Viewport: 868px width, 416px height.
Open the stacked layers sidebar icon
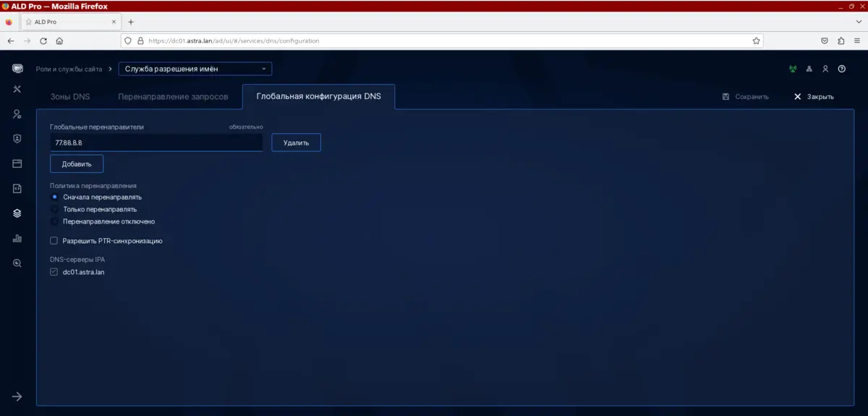point(17,213)
